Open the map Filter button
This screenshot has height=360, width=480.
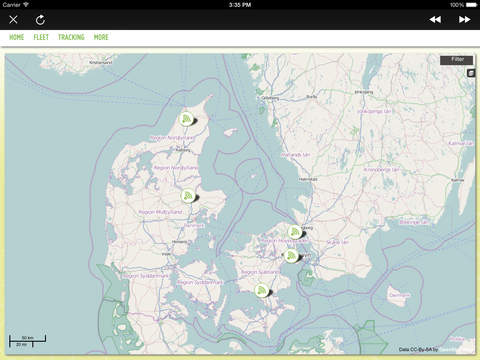[457, 60]
